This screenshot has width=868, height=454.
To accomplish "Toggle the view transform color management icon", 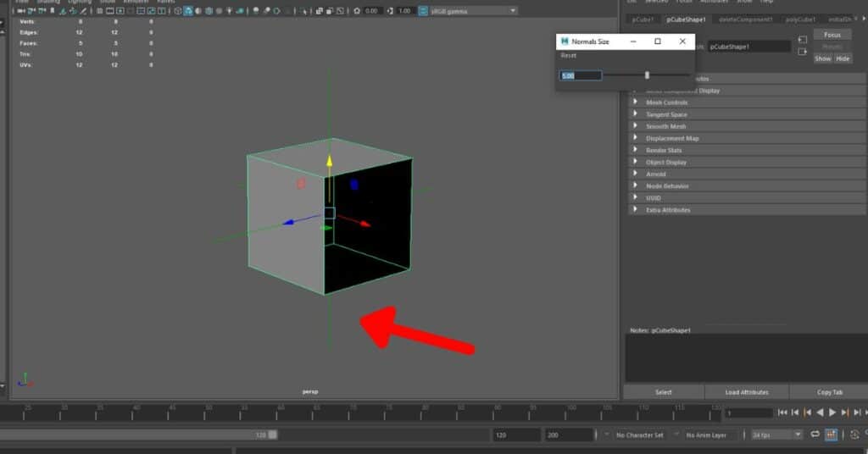I will (412, 11).
